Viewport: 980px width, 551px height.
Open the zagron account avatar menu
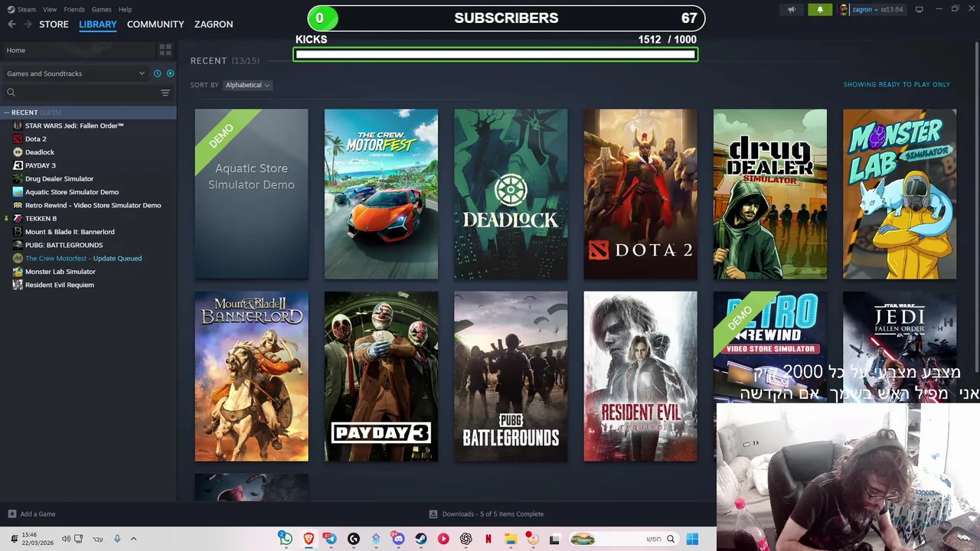point(844,9)
